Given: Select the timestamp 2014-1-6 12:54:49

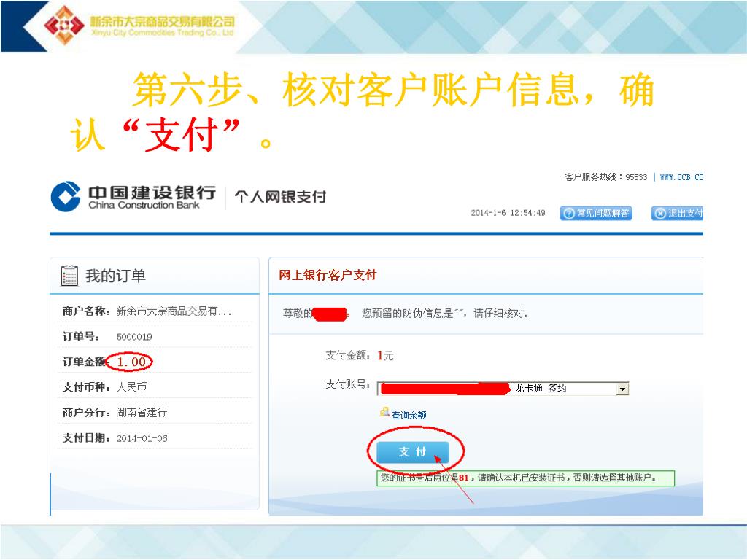Looking at the screenshot, I should tap(508, 213).
